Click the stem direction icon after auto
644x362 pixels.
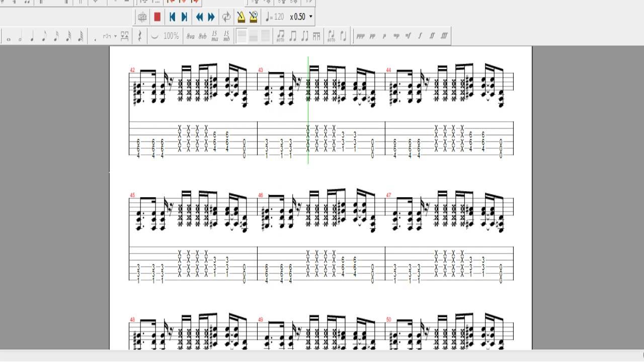(343, 36)
